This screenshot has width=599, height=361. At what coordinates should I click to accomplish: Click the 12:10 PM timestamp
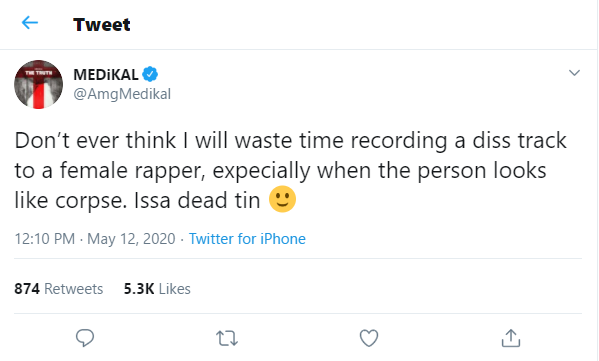[x=45, y=239]
